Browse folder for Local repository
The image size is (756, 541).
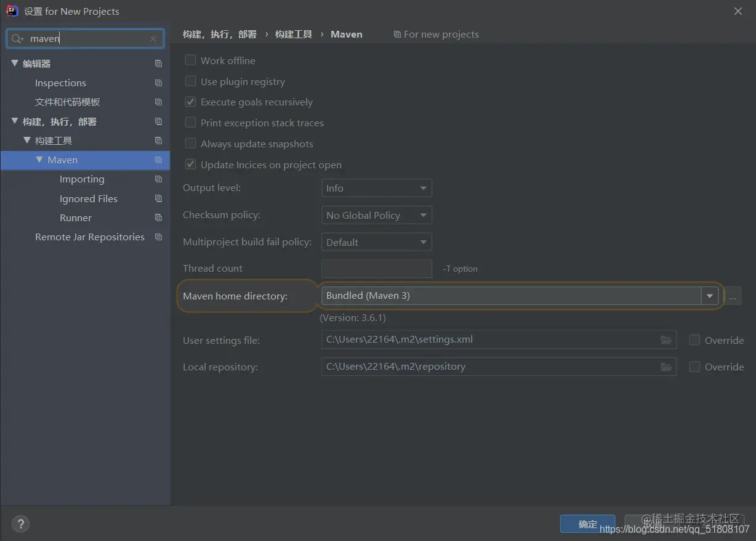(x=666, y=367)
